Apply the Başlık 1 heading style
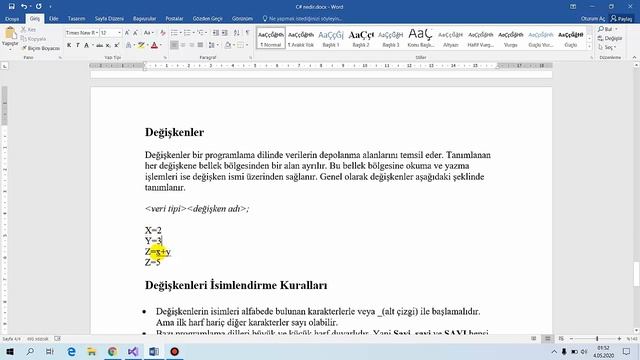The height and width of the screenshot is (360, 640). point(331,38)
